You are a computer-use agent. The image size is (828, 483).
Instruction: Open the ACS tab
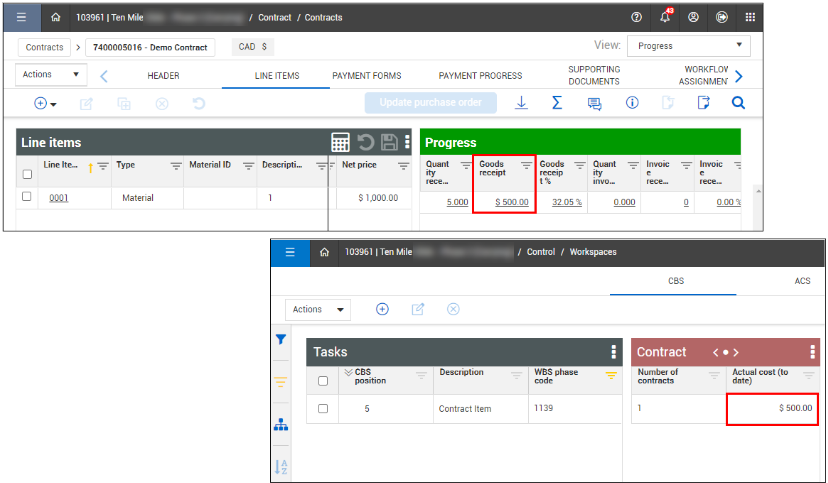pyautogui.click(x=802, y=282)
